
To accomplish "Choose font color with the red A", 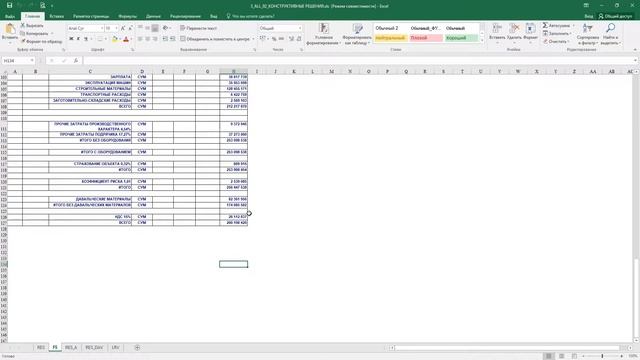I will pyautogui.click(x=126, y=39).
